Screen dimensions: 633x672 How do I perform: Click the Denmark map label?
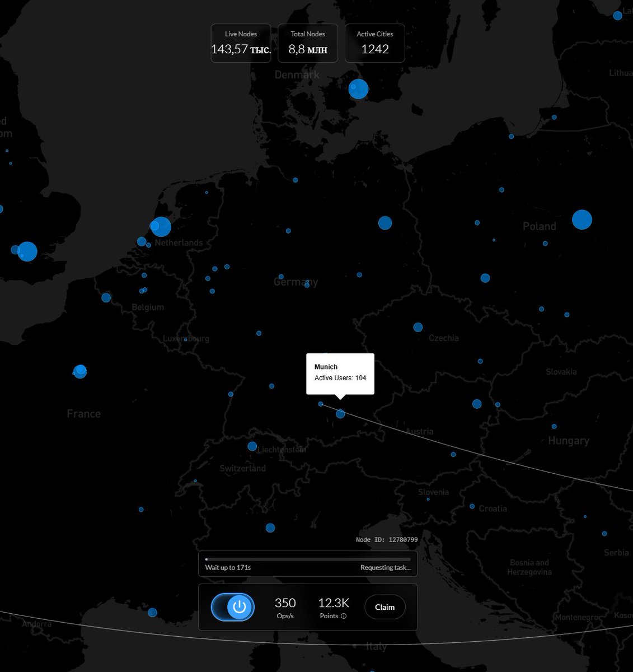click(x=297, y=74)
